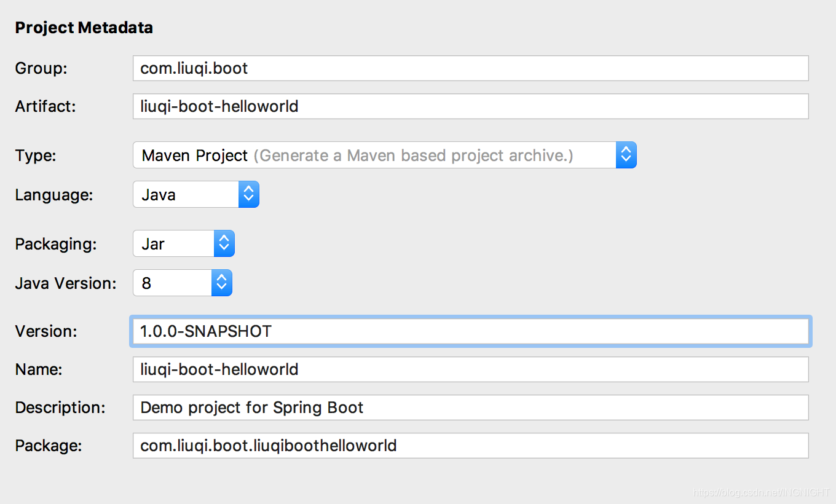Open the Packaging dropdown blue arrows
The height and width of the screenshot is (504, 836).
click(x=224, y=244)
